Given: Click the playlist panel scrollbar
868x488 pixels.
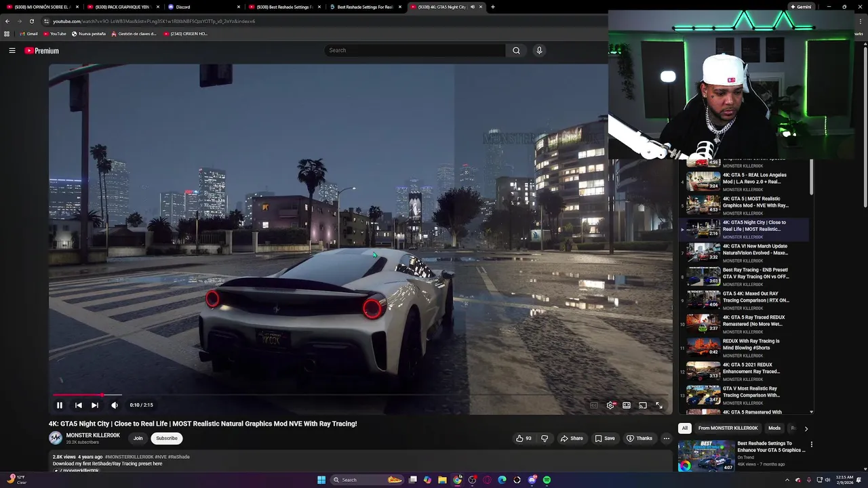Looking at the screenshot, I should tap(811, 176).
